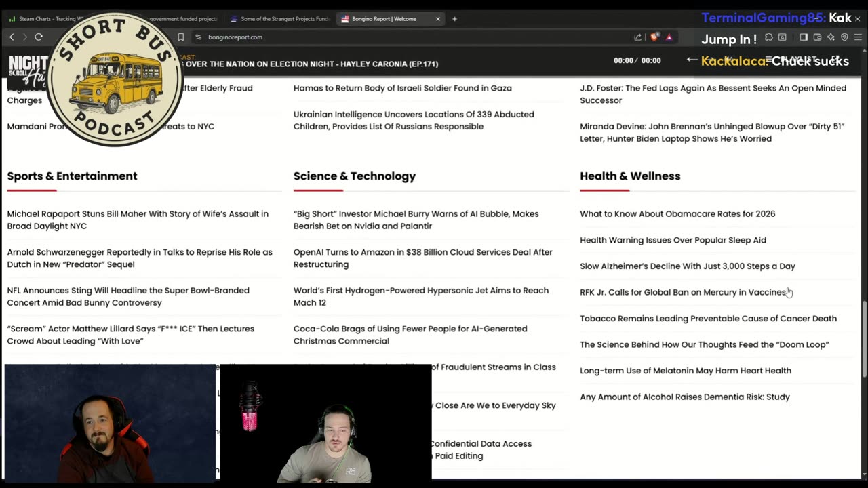Open the Sports & Entertainment section heading

pyautogui.click(x=72, y=176)
